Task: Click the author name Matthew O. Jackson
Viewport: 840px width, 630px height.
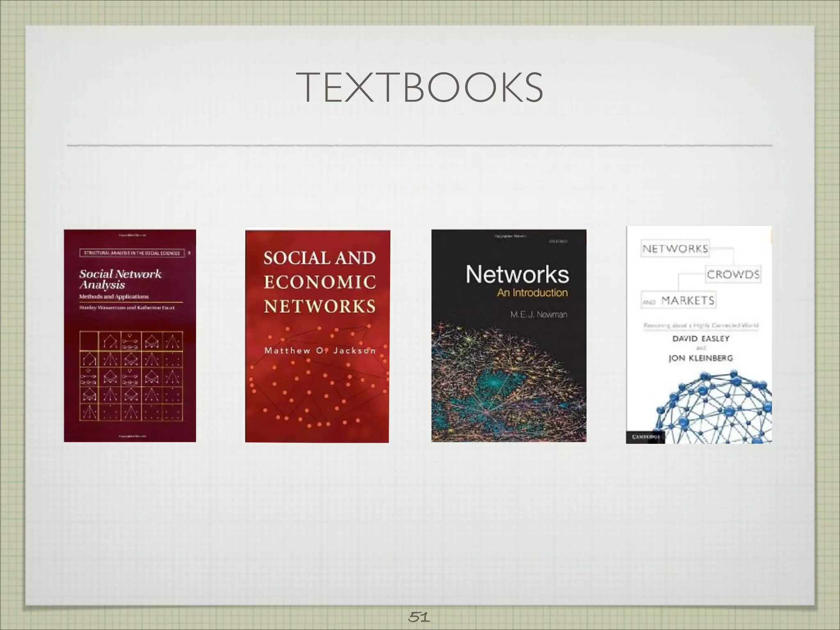Action: click(x=320, y=350)
